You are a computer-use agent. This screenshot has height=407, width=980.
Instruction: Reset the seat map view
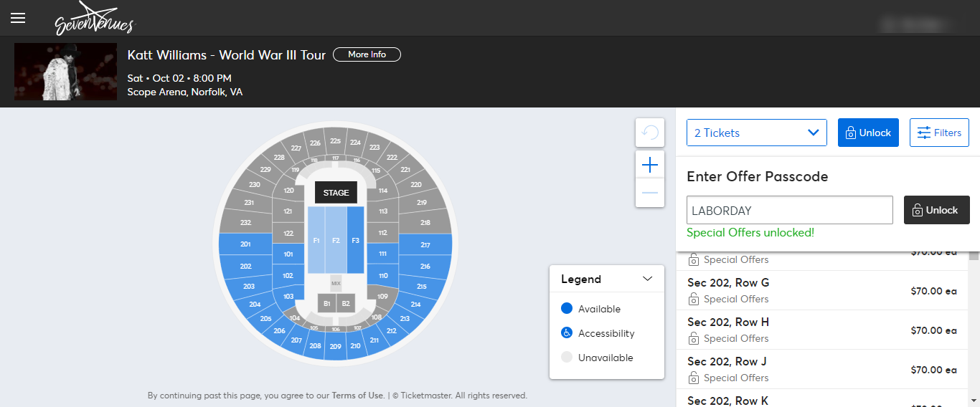click(650, 133)
